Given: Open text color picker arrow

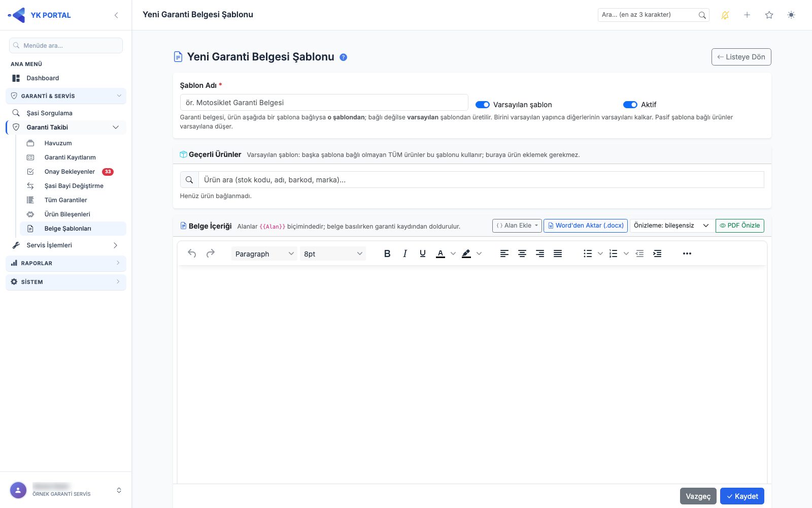Looking at the screenshot, I should [453, 253].
